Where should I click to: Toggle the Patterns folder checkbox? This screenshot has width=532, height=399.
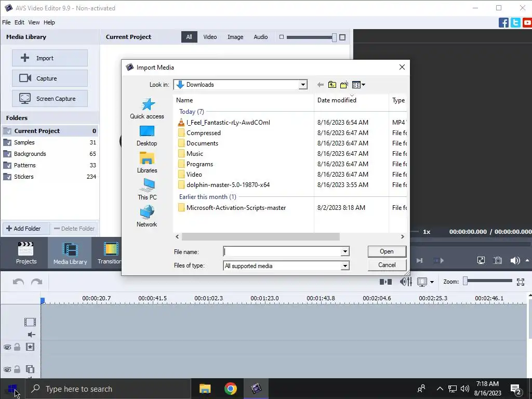click(7, 165)
